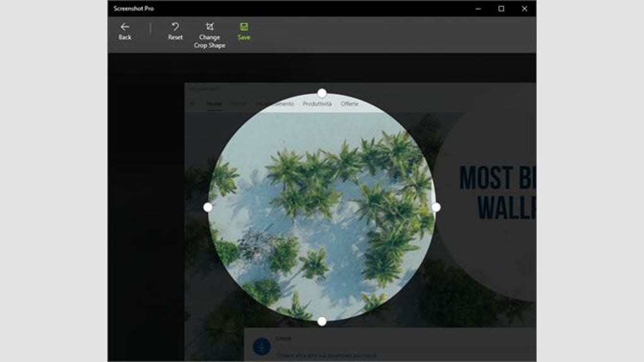644x362 pixels.
Task: Select the bottom crop circle handle
Action: tap(322, 322)
